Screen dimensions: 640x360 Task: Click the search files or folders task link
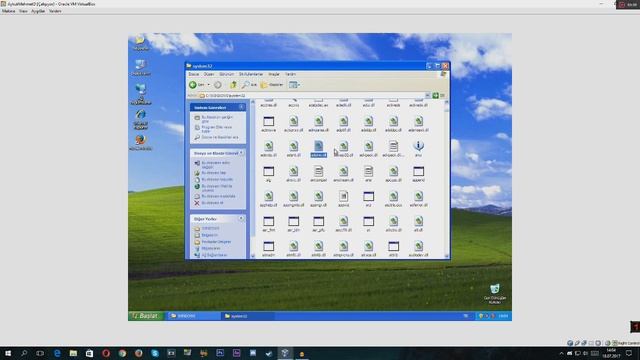click(217, 138)
